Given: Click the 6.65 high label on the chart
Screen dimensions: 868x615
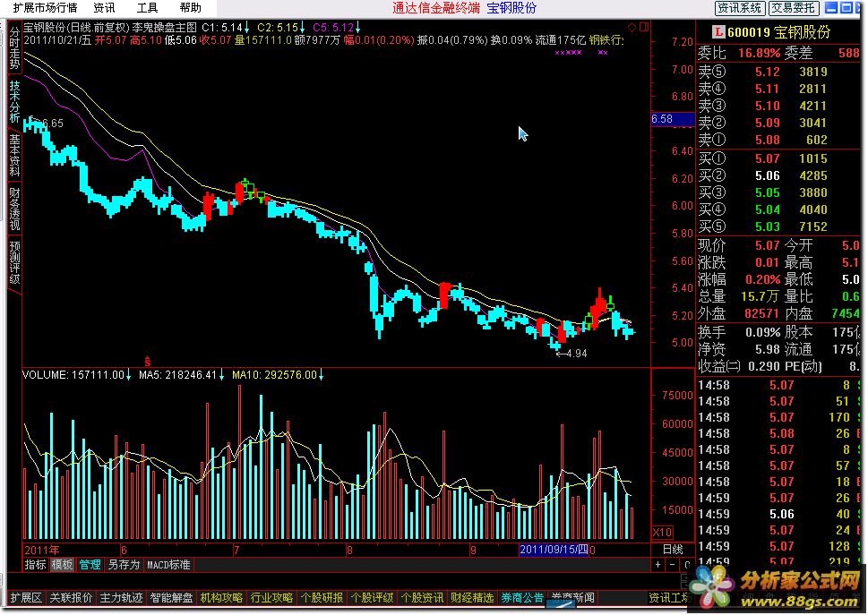Looking at the screenshot, I should point(53,124).
